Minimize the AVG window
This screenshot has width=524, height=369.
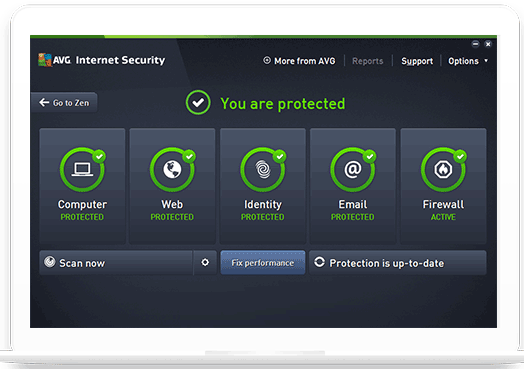(476, 44)
